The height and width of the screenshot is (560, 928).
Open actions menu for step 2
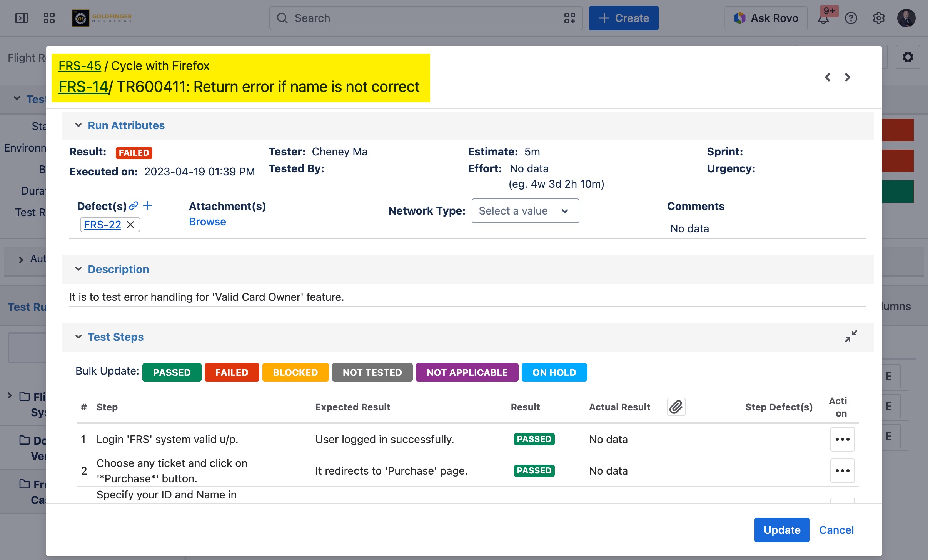[842, 471]
